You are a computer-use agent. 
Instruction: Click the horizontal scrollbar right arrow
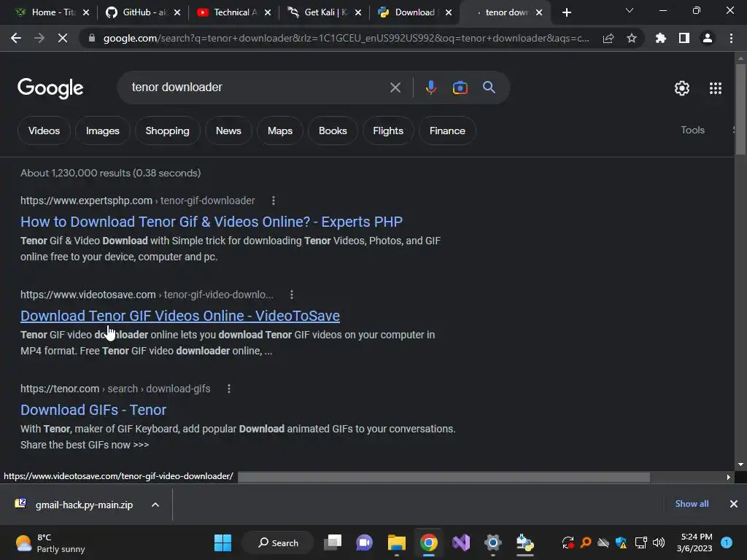(x=729, y=477)
